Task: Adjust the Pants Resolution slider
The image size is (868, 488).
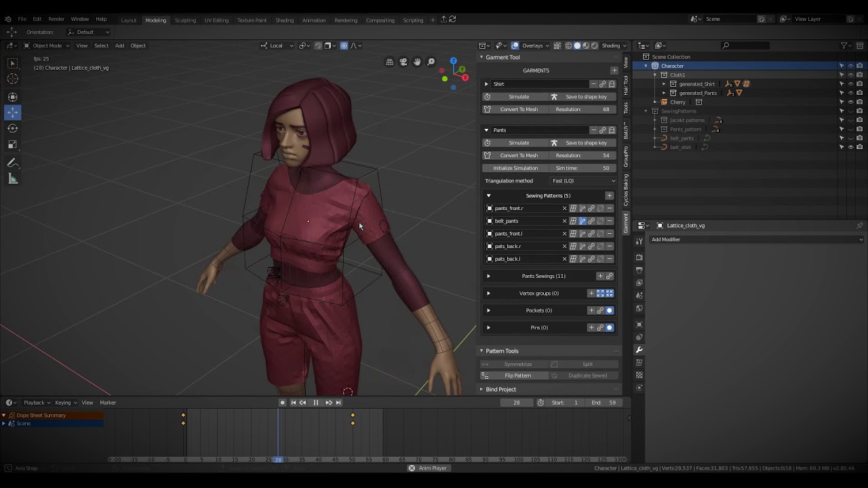Action: click(x=583, y=155)
